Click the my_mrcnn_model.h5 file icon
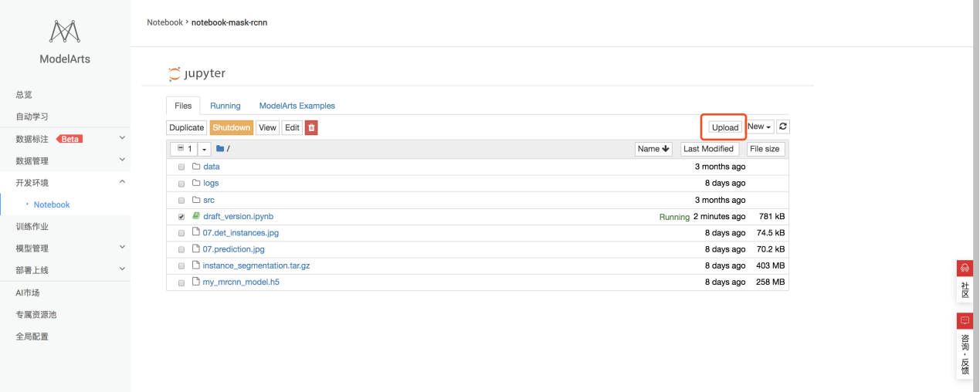This screenshot has width=980, height=392. 196,282
